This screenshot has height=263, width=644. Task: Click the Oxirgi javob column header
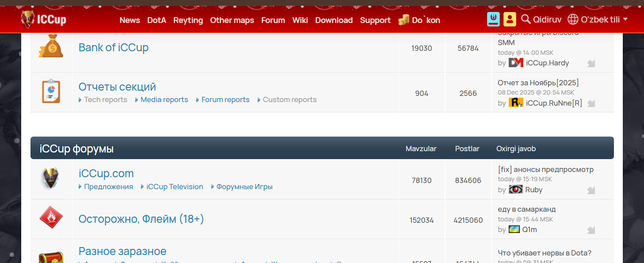tap(516, 149)
